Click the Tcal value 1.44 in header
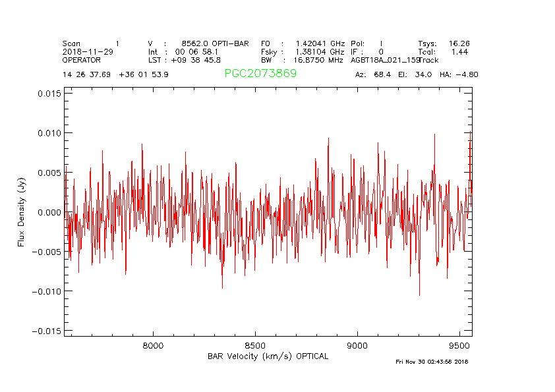Viewport: 555px width, 392px height. coord(459,51)
